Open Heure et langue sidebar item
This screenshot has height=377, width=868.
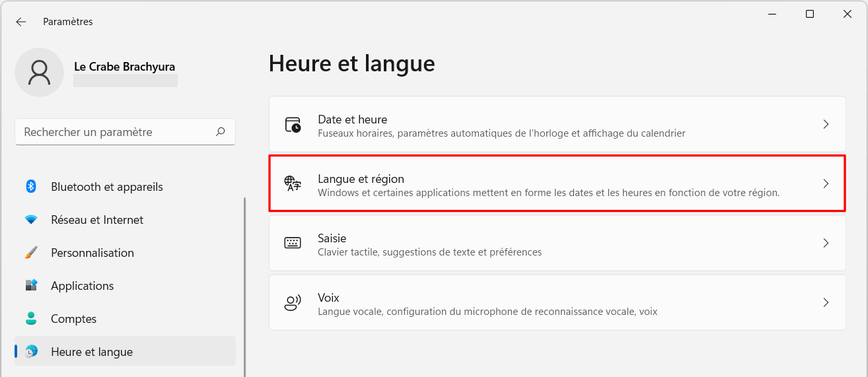(125, 351)
